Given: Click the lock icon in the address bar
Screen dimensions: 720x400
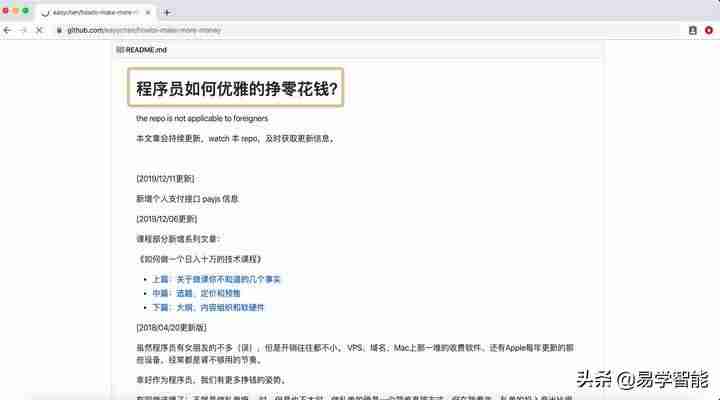Looking at the screenshot, I should 59,30.
